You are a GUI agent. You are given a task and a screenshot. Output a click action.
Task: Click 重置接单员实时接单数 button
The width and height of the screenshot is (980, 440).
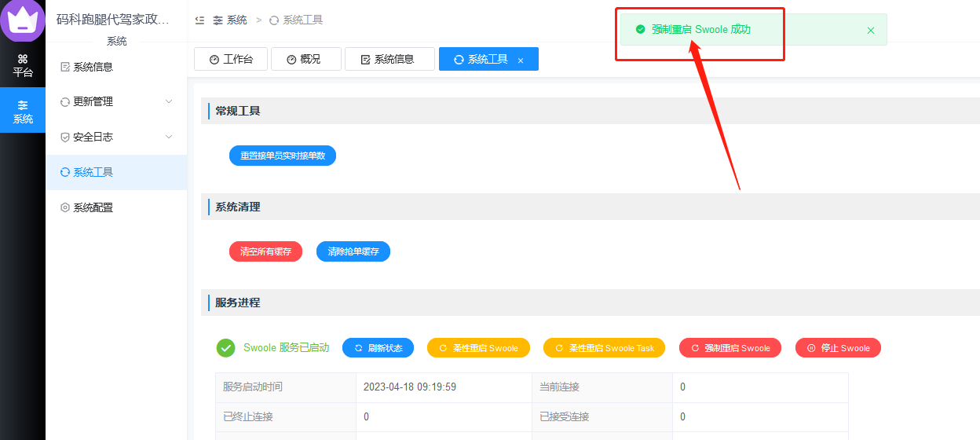click(283, 156)
